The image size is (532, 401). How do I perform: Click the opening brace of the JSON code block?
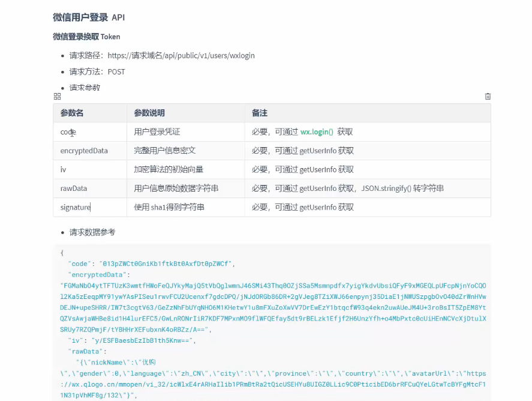point(62,253)
